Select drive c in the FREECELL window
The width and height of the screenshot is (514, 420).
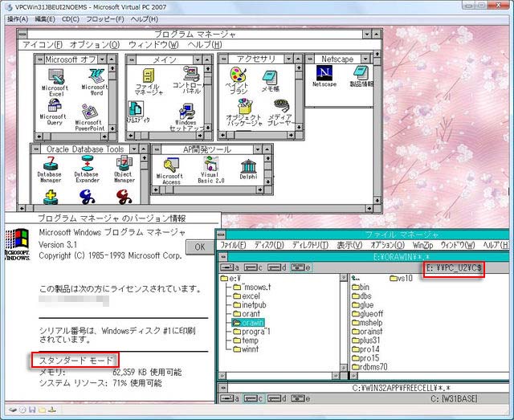253,398
